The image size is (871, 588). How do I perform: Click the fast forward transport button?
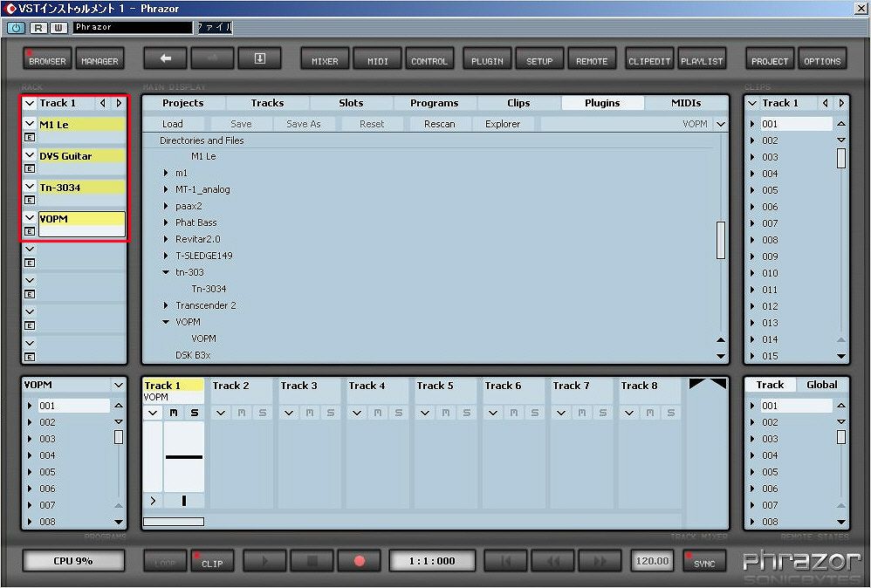coord(600,561)
